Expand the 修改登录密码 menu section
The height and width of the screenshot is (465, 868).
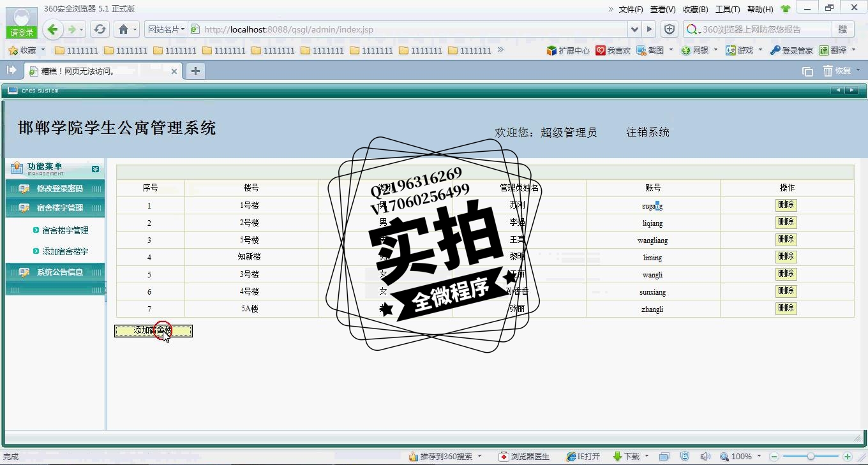click(55, 189)
